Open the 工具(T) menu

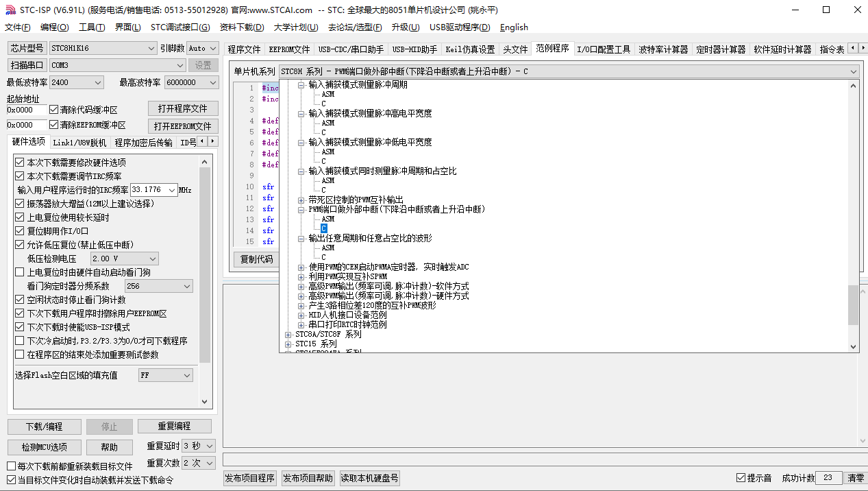pyautogui.click(x=92, y=27)
